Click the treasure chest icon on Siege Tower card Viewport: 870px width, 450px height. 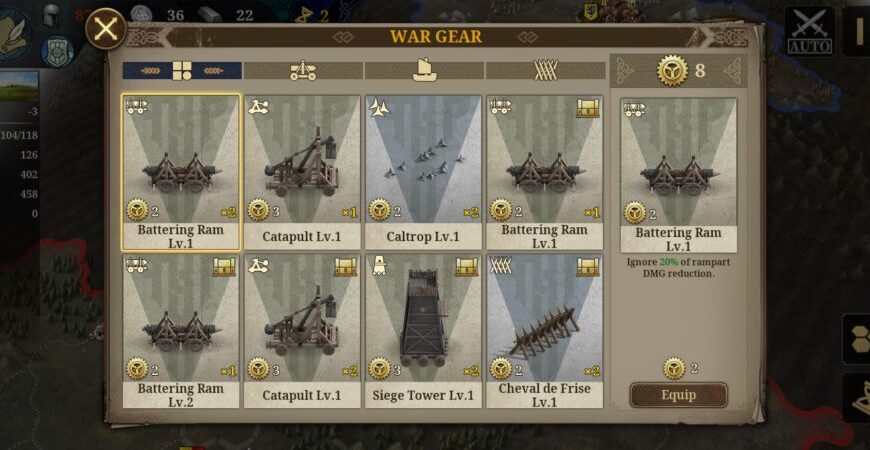[467, 267]
